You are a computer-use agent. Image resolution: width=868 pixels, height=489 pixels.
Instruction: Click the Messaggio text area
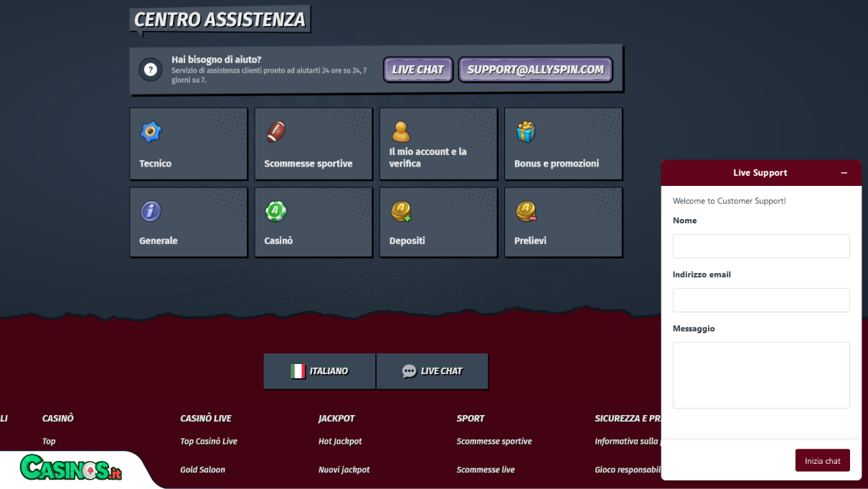coord(760,375)
